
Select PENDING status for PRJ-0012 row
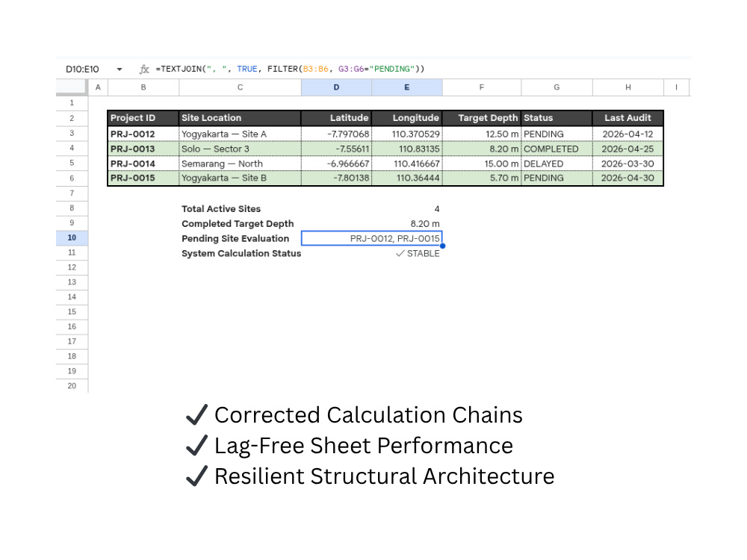pyautogui.click(x=557, y=134)
